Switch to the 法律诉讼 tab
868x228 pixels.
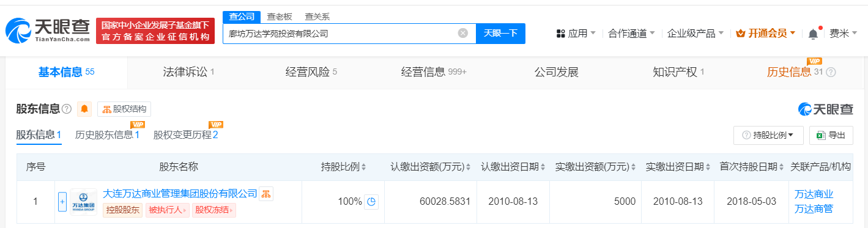pos(188,72)
